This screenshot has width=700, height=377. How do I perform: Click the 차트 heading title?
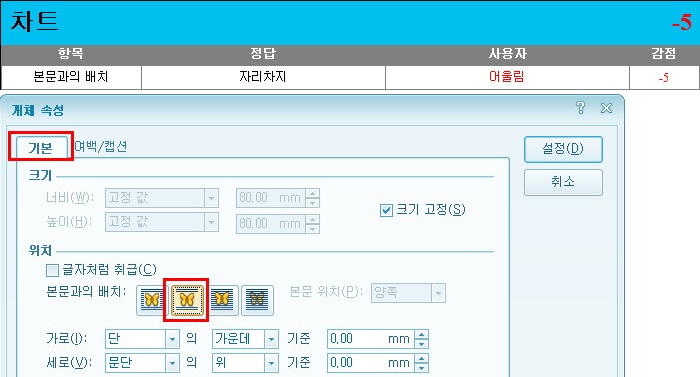tap(34, 21)
